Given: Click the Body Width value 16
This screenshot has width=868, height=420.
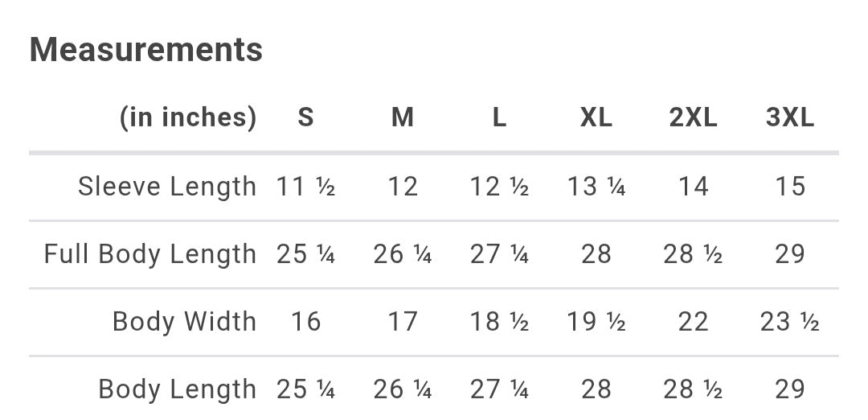Looking at the screenshot, I should [305, 322].
